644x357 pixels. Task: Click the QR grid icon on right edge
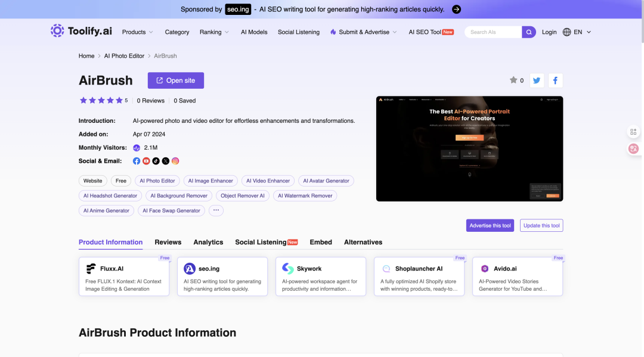pos(633,132)
